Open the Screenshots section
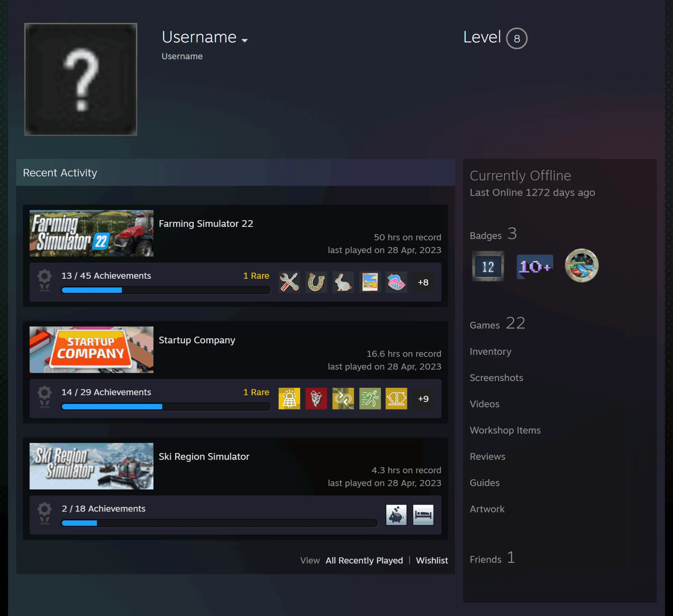 tap(496, 378)
